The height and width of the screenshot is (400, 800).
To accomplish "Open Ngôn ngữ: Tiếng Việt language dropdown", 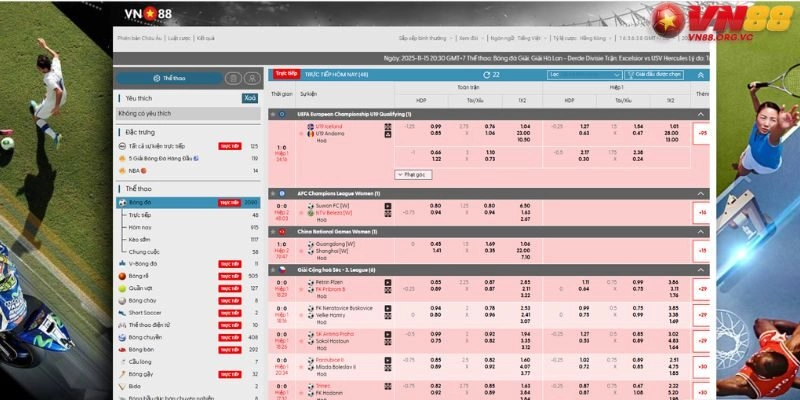I will pos(518,38).
